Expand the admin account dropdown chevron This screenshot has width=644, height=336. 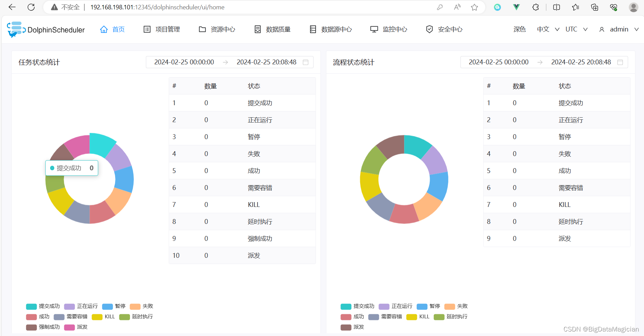(637, 29)
